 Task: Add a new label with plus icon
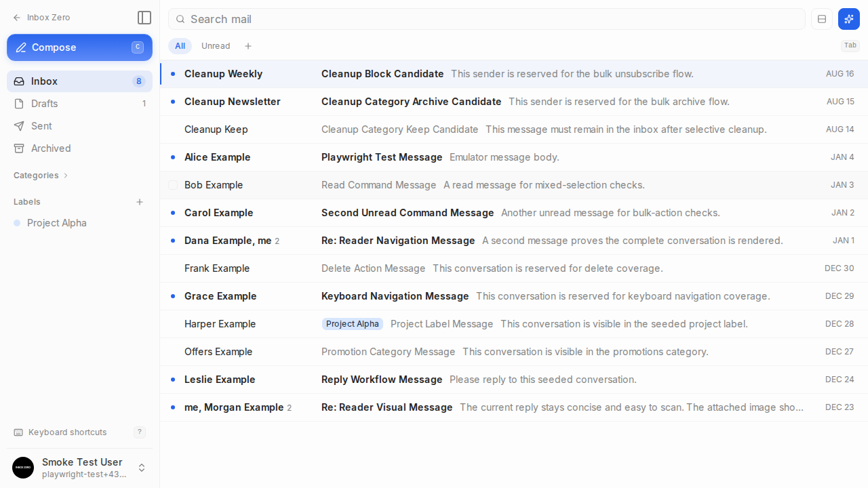[x=140, y=202]
